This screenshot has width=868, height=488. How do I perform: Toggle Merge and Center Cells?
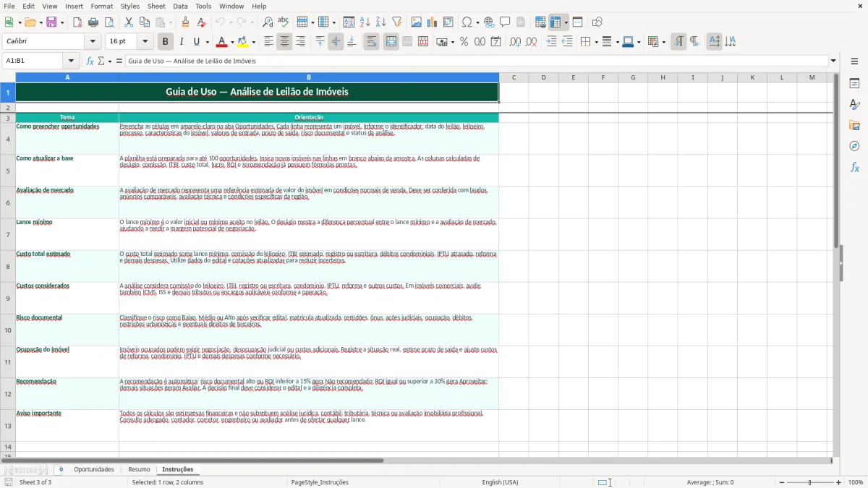[x=391, y=42]
